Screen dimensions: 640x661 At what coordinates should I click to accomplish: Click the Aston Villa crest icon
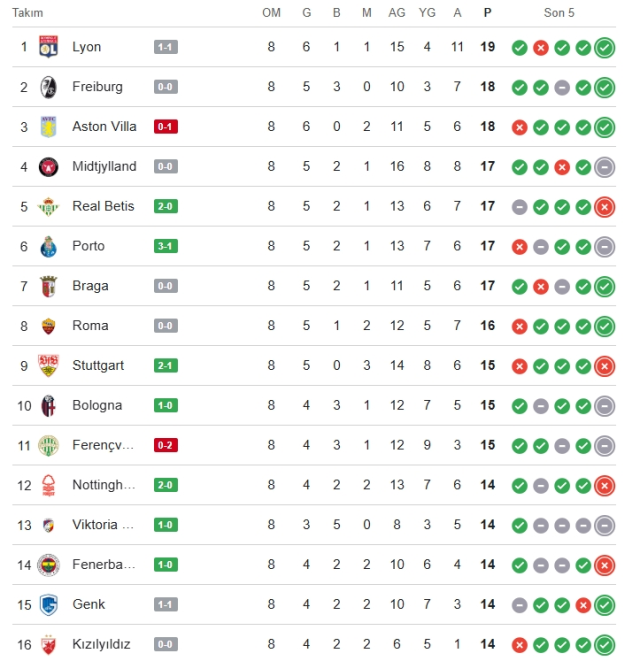click(48, 127)
